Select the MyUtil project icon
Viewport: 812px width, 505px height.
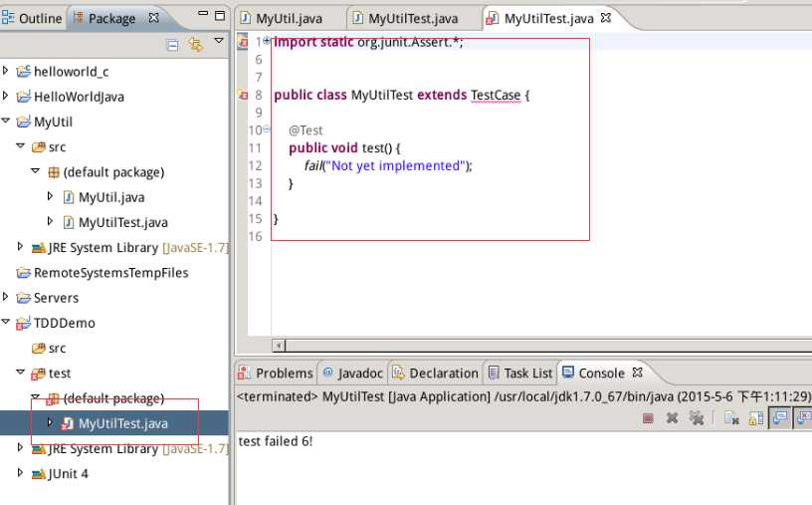[x=23, y=122]
